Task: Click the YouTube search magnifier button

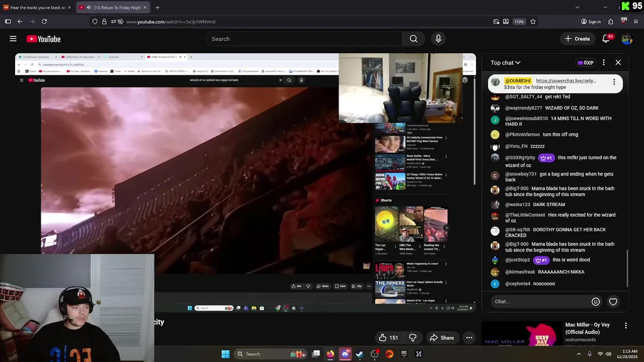Action: pyautogui.click(x=414, y=39)
